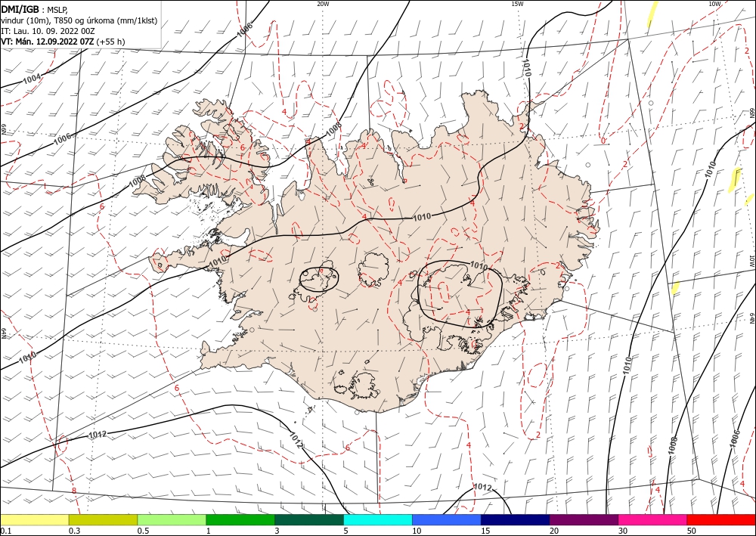Click the '0.3' legend value
The width and height of the screenshot is (756, 536).
(74, 531)
